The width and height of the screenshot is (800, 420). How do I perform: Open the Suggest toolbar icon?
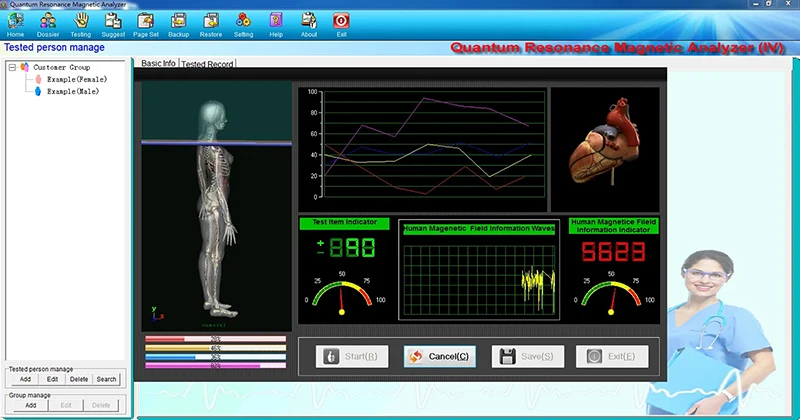tap(113, 25)
